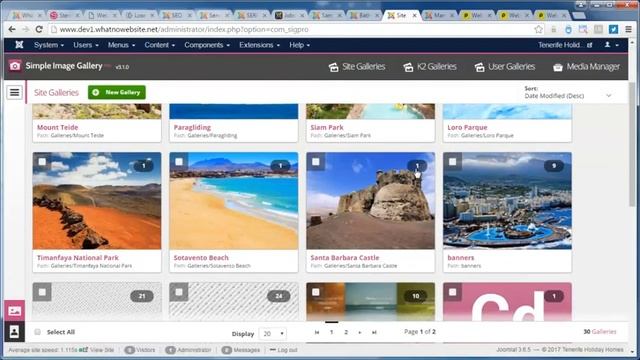Tick checkbox on pink Cd gallery
Image resolution: width=640 pixels, height=360 pixels.
(x=452, y=292)
